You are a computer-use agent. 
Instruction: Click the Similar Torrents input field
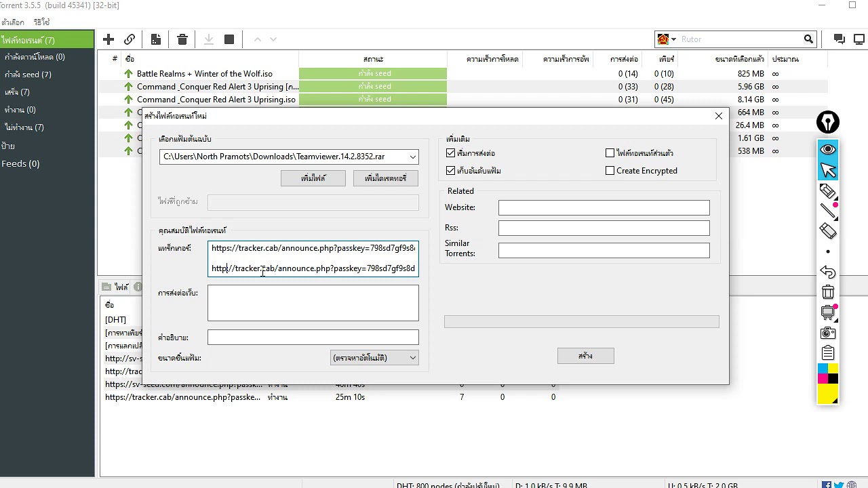pos(604,250)
